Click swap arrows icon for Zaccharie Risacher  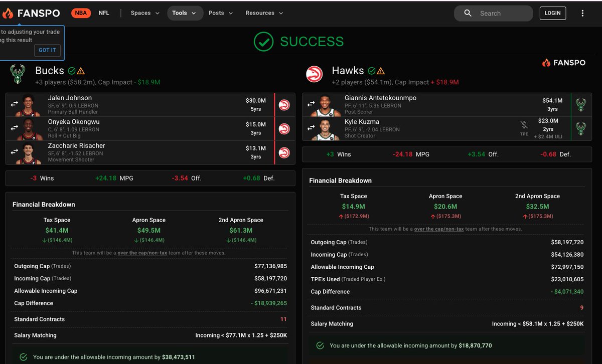click(x=15, y=152)
